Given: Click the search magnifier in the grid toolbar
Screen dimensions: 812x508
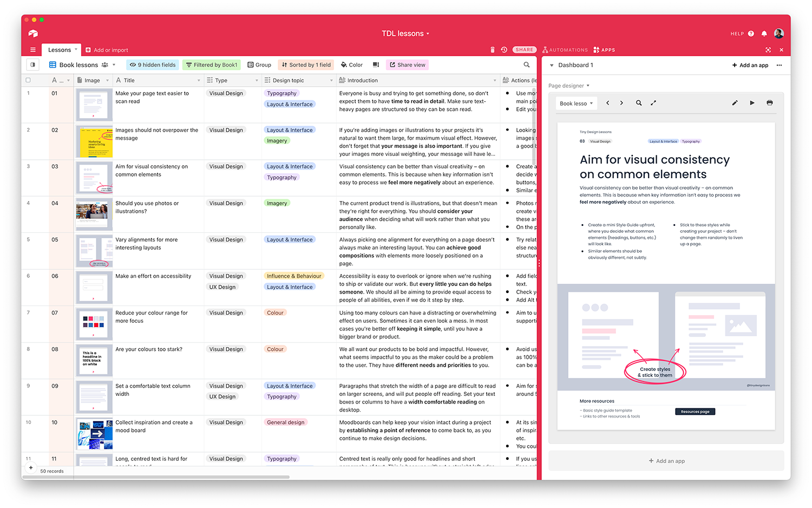Looking at the screenshot, I should click(x=526, y=65).
